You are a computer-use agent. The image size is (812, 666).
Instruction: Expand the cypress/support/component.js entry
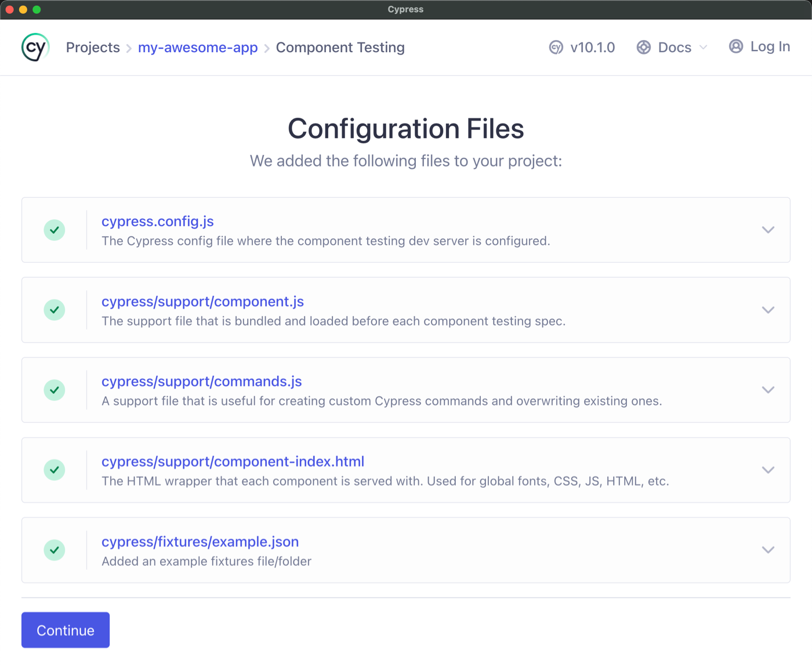coord(768,310)
